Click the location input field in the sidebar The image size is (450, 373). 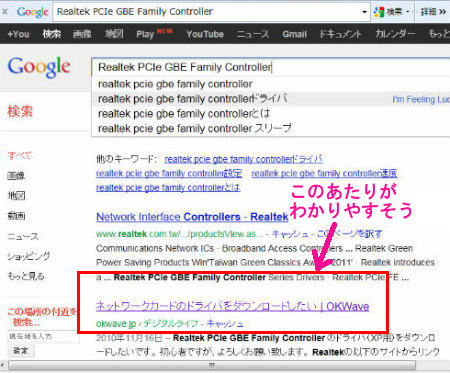[43, 336]
